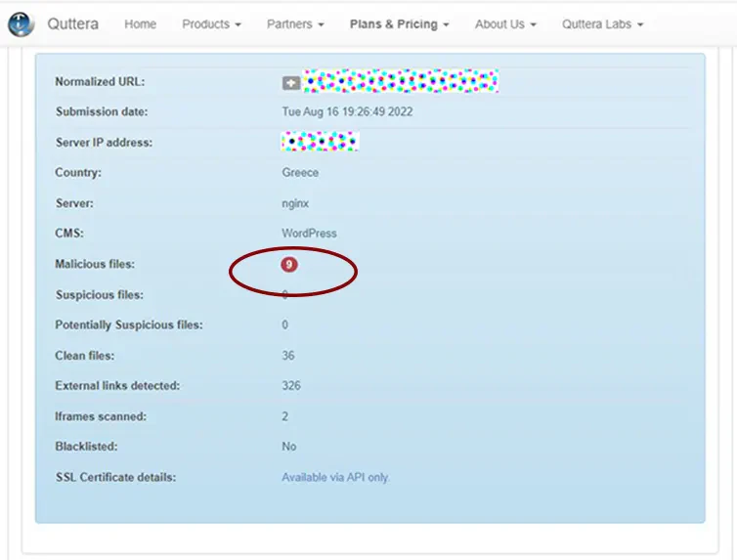Expand the plus icon beside Normalized URL
The image size is (737, 560).
290,83
